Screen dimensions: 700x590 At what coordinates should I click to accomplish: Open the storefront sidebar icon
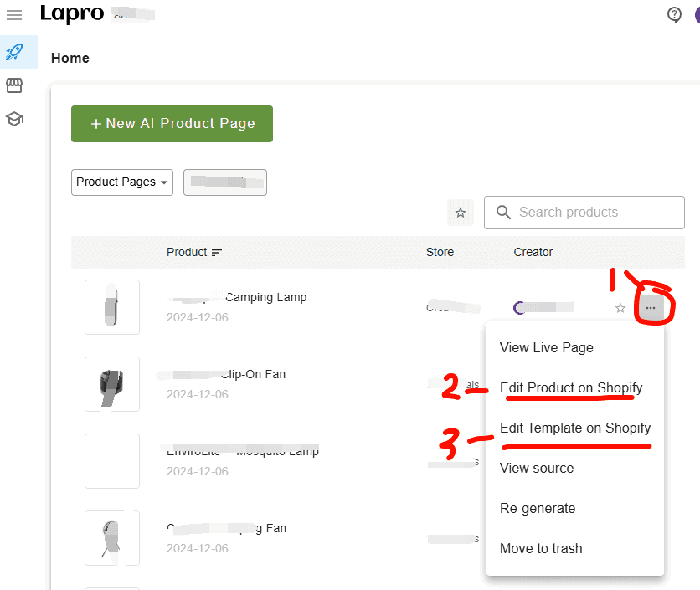(x=14, y=85)
